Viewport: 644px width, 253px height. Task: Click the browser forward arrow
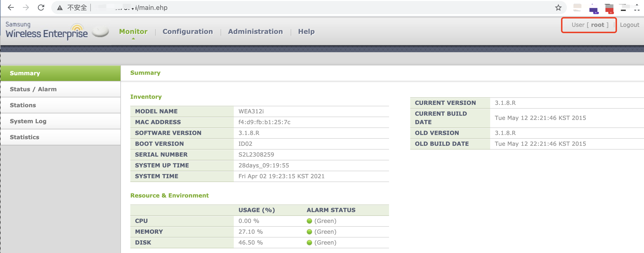26,8
